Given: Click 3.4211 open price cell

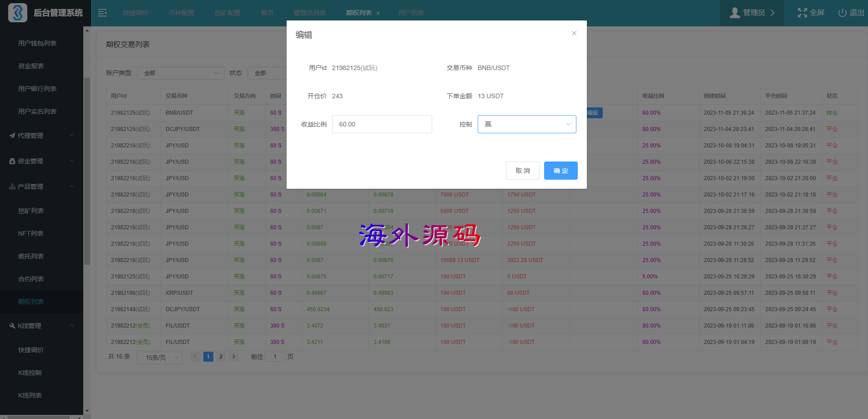Looking at the screenshot, I should click(x=315, y=342).
